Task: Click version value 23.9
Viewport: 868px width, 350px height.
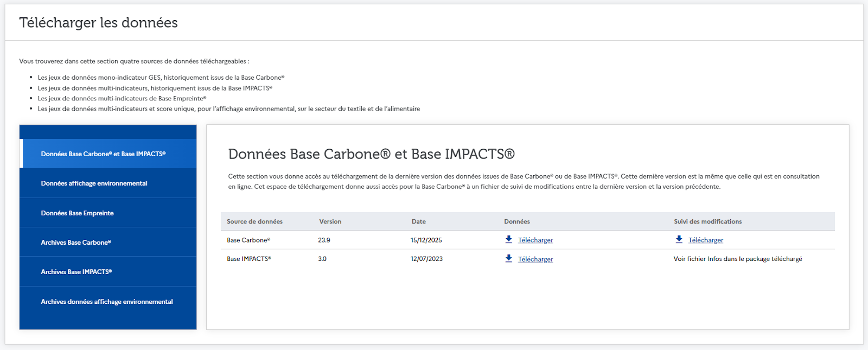Action: (x=324, y=240)
